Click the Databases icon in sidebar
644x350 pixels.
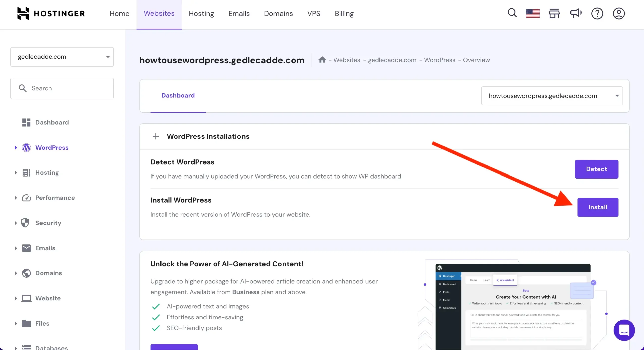[x=26, y=347]
